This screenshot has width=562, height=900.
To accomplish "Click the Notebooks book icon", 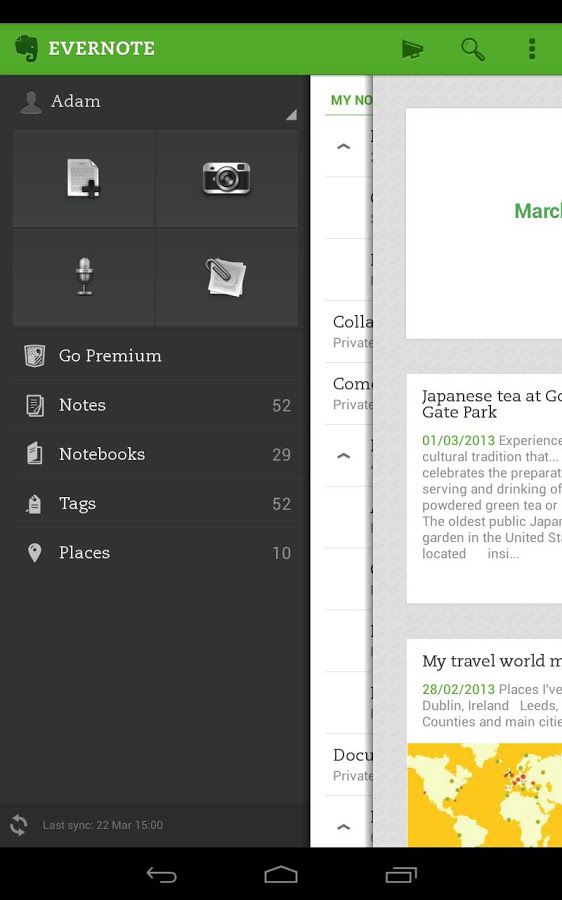I will coord(35,454).
